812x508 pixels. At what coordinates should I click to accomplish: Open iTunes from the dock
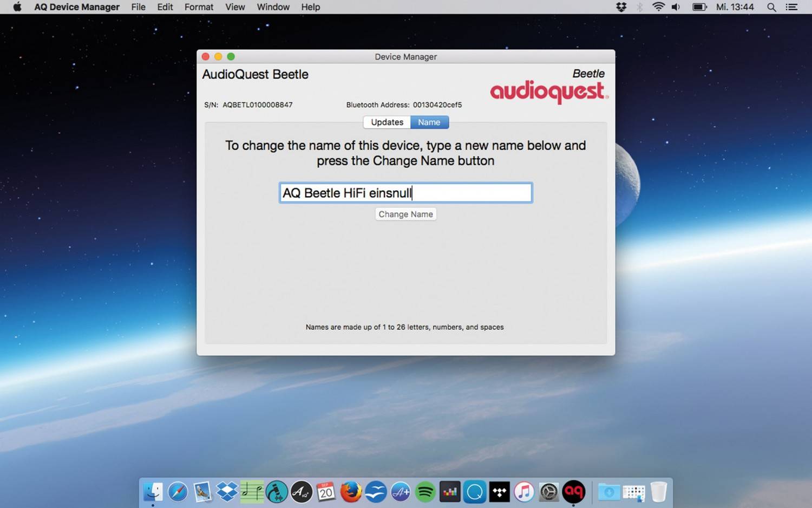524,492
